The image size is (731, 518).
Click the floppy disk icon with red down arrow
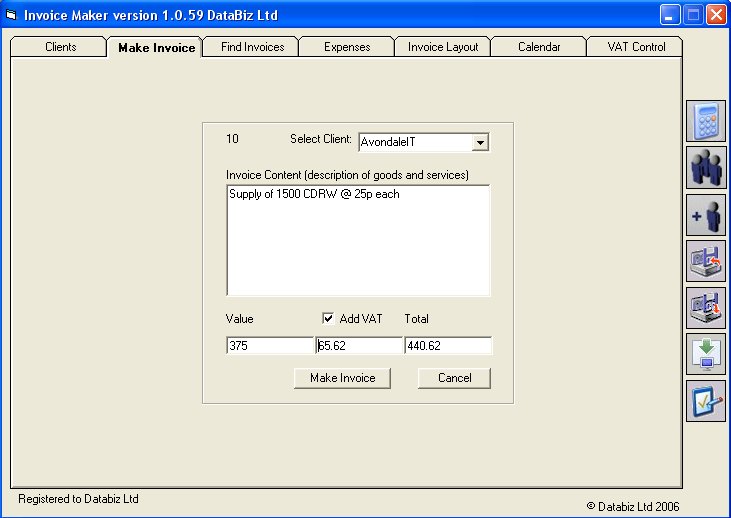click(705, 307)
